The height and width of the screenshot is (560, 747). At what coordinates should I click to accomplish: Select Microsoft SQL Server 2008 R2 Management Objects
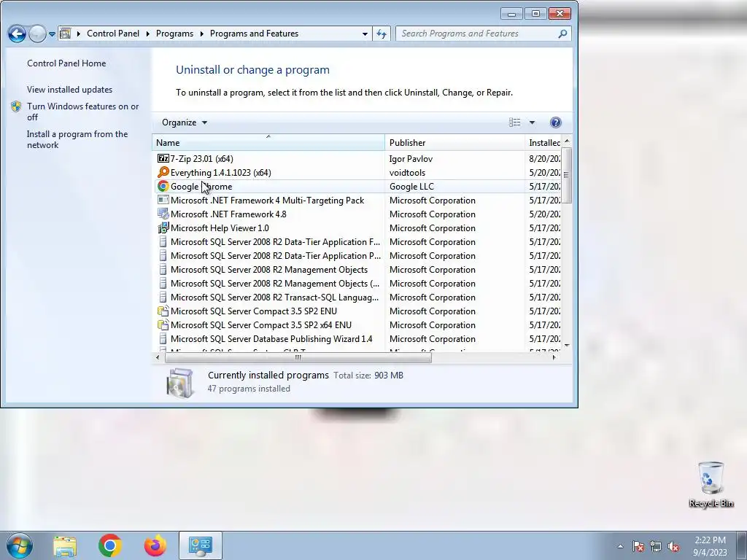click(357, 270)
